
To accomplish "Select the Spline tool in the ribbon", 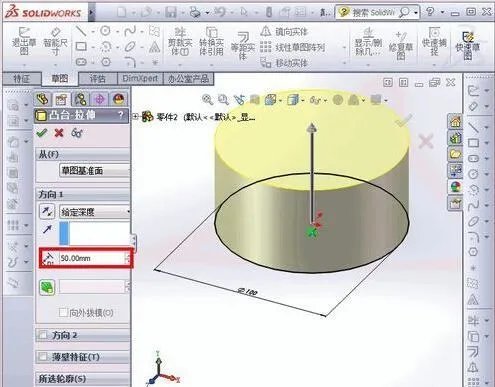I will (130, 31).
